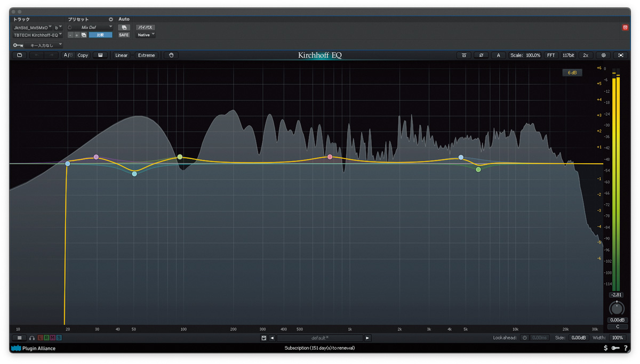Image resolution: width=640 pixels, height=364 pixels.
Task: Select the red EQ band node near 800 Hz
Action: coord(330,157)
